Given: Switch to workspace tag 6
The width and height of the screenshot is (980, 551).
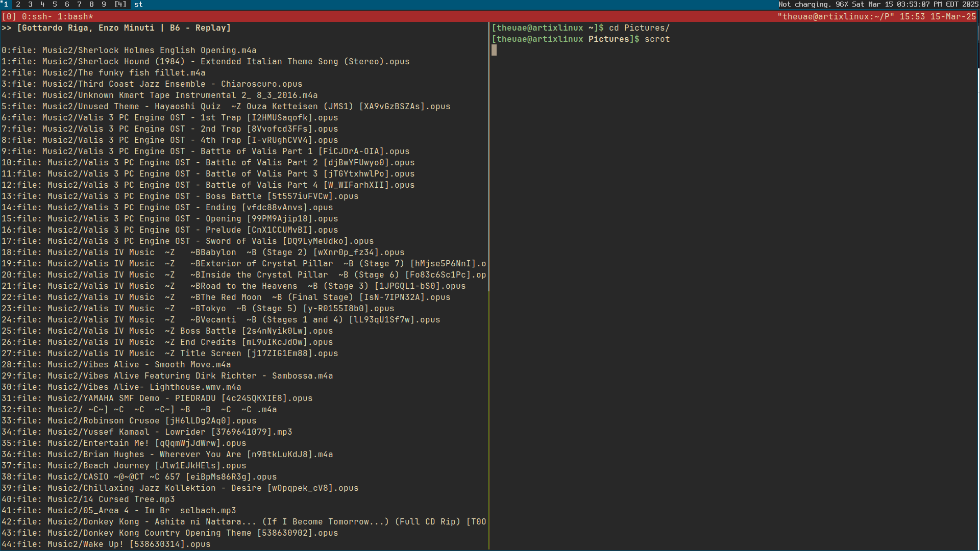Looking at the screenshot, I should click(67, 5).
